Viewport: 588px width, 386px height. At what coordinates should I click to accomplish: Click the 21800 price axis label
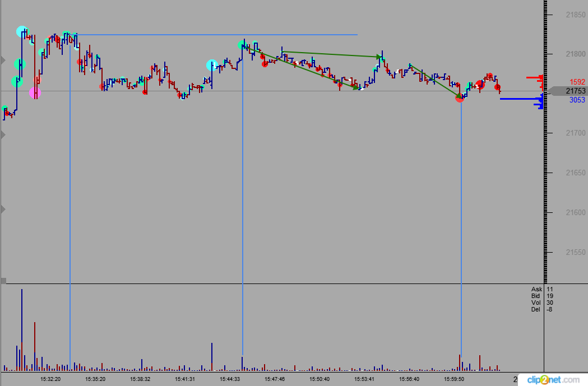[576, 54]
